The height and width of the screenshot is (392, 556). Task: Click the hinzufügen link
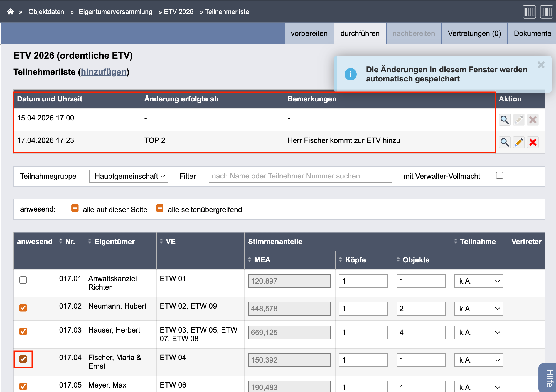104,72
